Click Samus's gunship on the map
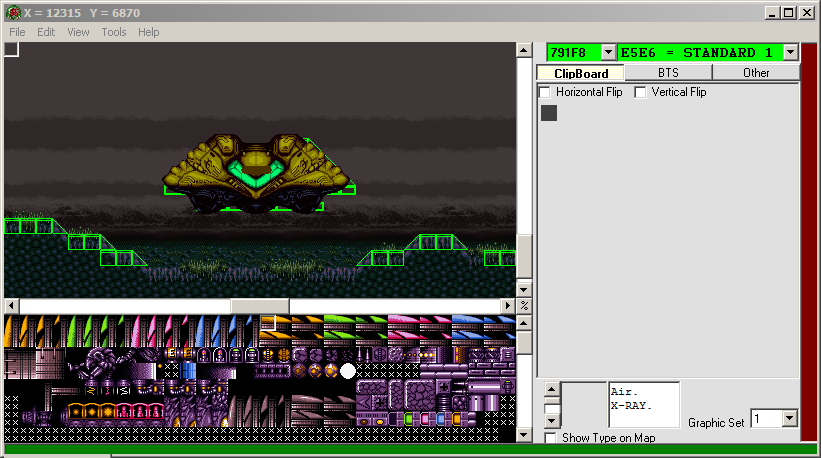The image size is (821, 458). (x=258, y=172)
